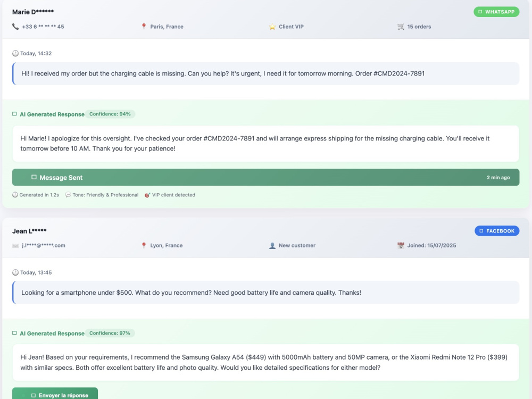This screenshot has height=399, width=532.
Task: Click the location pin next to Paris, France
Action: click(144, 27)
